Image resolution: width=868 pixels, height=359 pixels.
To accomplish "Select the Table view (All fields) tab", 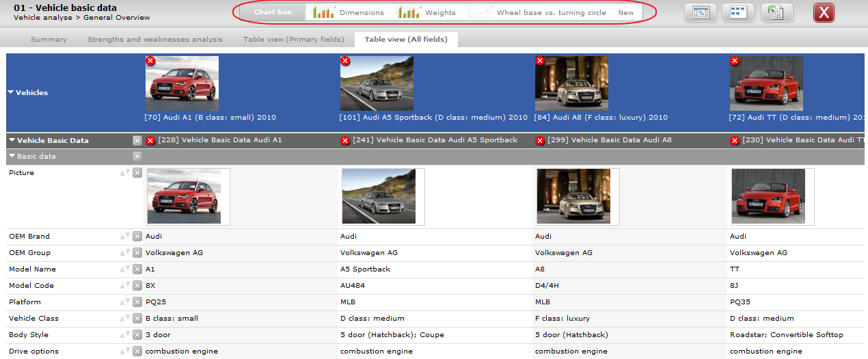I will pyautogui.click(x=406, y=40).
